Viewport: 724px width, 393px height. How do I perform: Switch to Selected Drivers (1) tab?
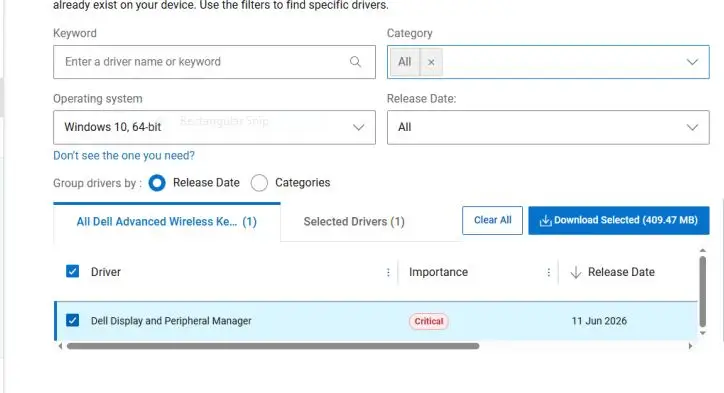pos(354,222)
